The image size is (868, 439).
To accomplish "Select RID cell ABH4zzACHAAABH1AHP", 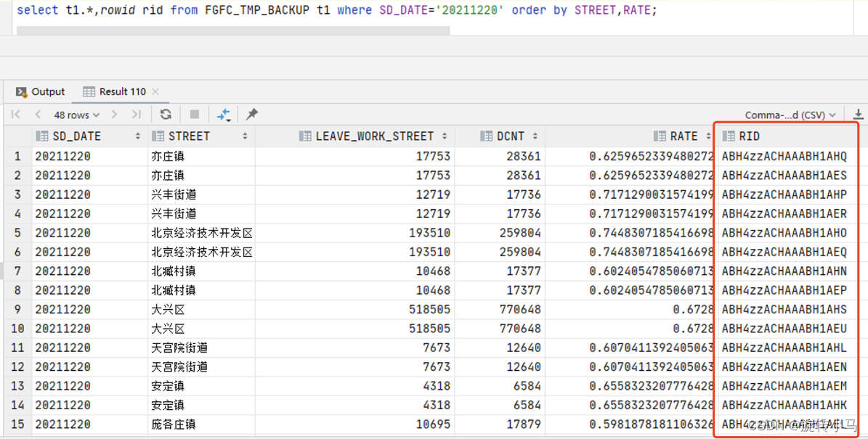I will (787, 194).
